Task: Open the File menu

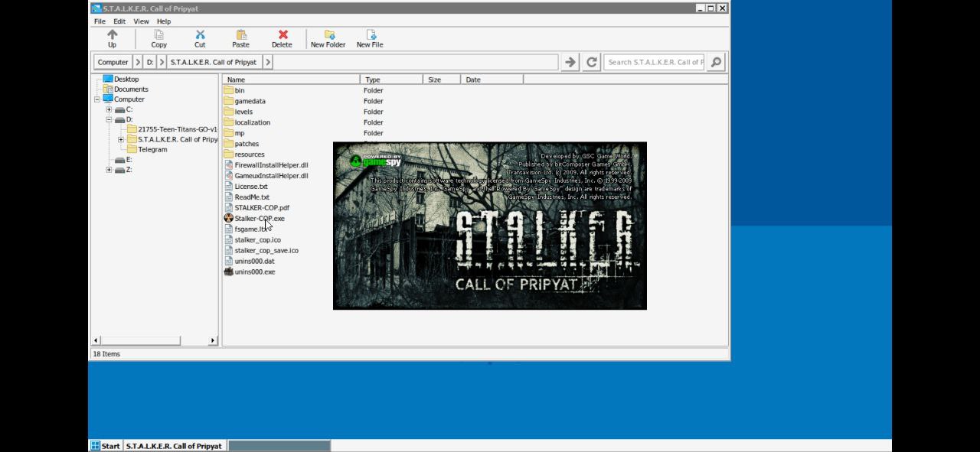Action: point(100,21)
